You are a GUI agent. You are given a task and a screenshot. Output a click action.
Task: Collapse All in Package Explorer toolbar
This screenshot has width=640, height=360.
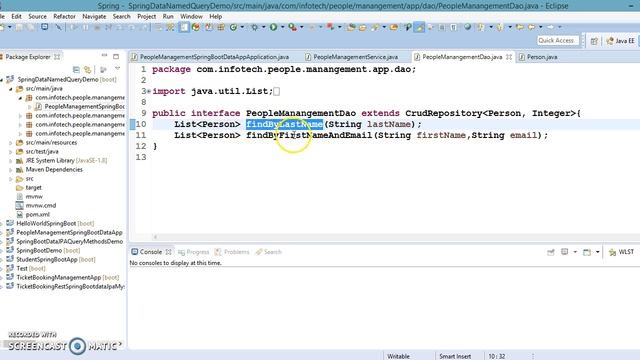(76, 69)
